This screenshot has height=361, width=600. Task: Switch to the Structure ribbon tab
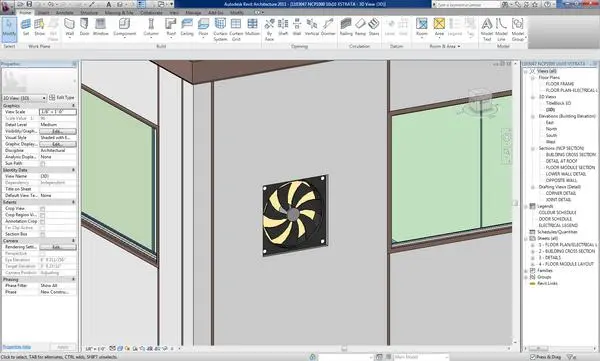point(89,13)
